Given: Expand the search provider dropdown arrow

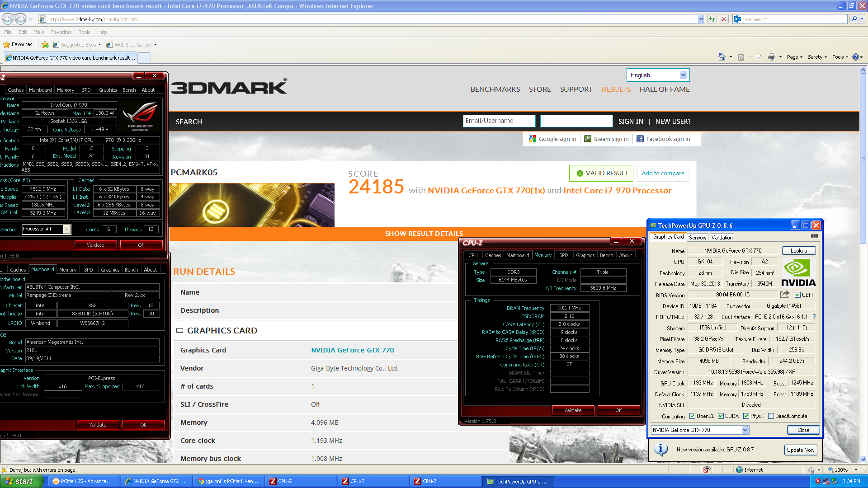Looking at the screenshot, I should (x=862, y=19).
